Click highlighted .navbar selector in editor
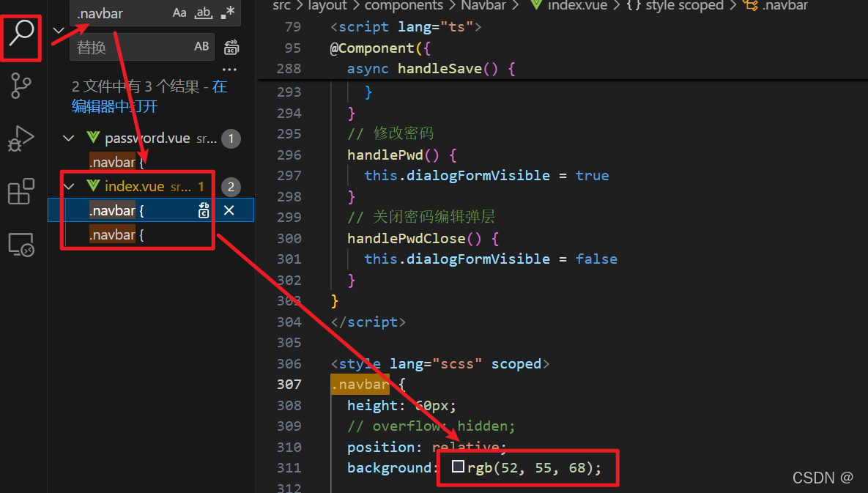The height and width of the screenshot is (493, 868). point(360,384)
